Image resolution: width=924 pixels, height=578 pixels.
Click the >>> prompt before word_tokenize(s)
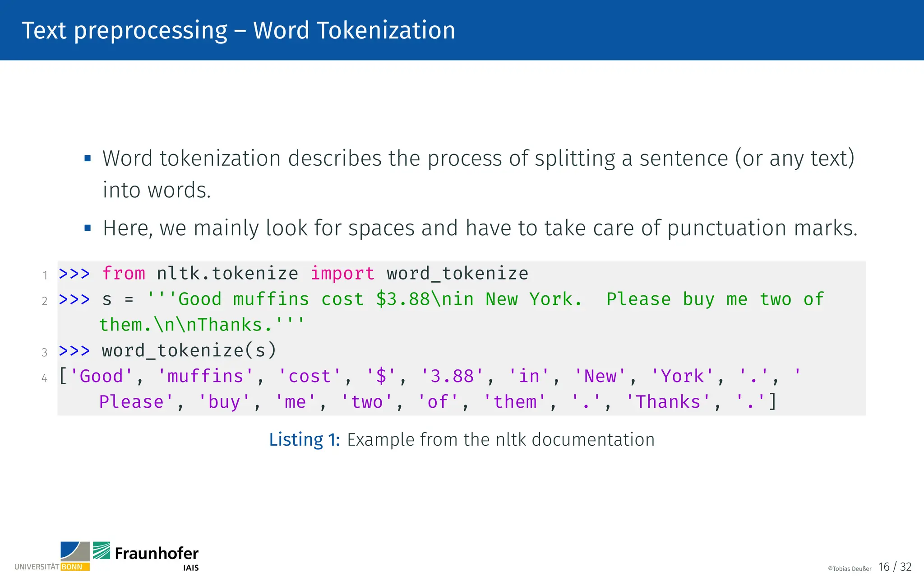pos(74,351)
